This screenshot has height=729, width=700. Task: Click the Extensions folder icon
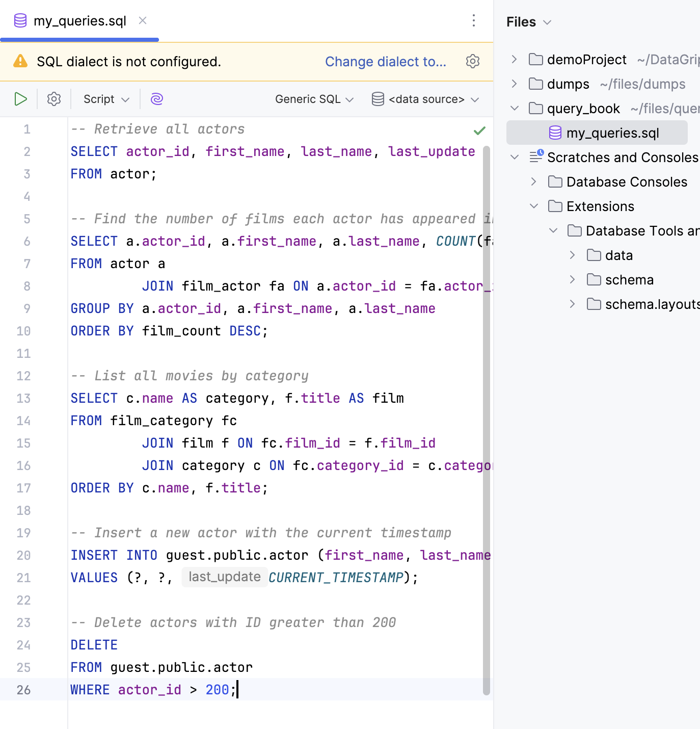(555, 206)
